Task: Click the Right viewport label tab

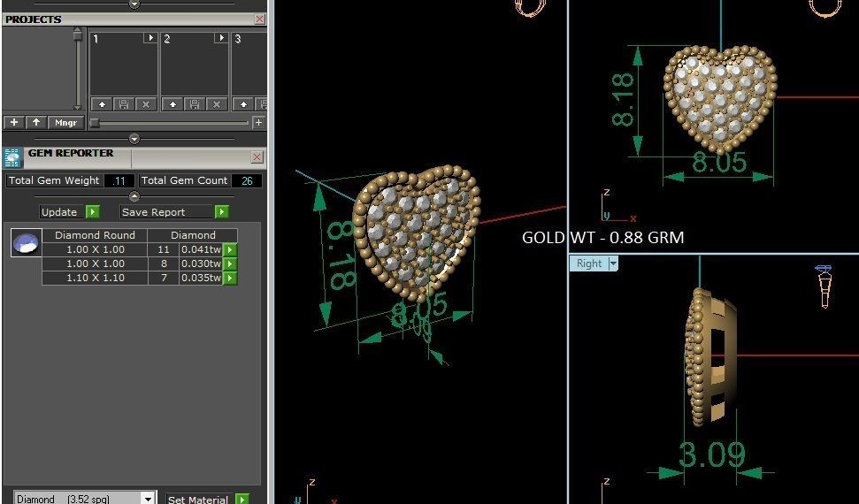Action: pos(589,263)
